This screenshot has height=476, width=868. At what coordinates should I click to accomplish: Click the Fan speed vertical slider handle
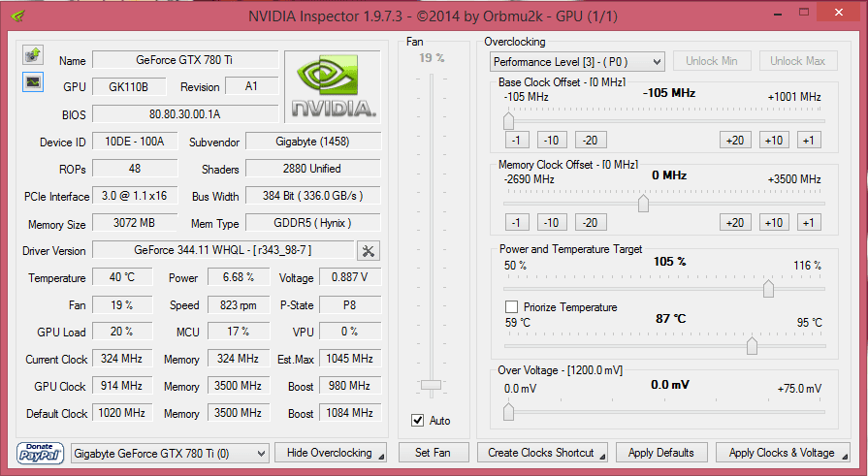(x=431, y=385)
